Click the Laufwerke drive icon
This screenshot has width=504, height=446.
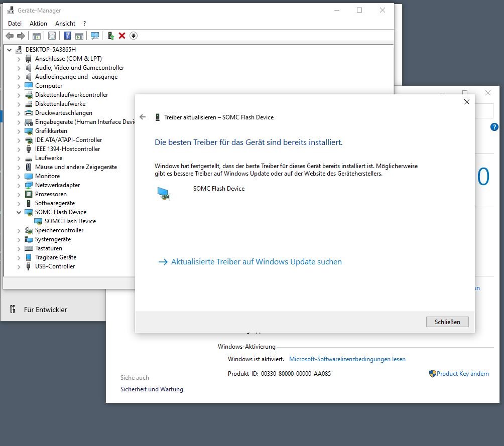click(29, 158)
